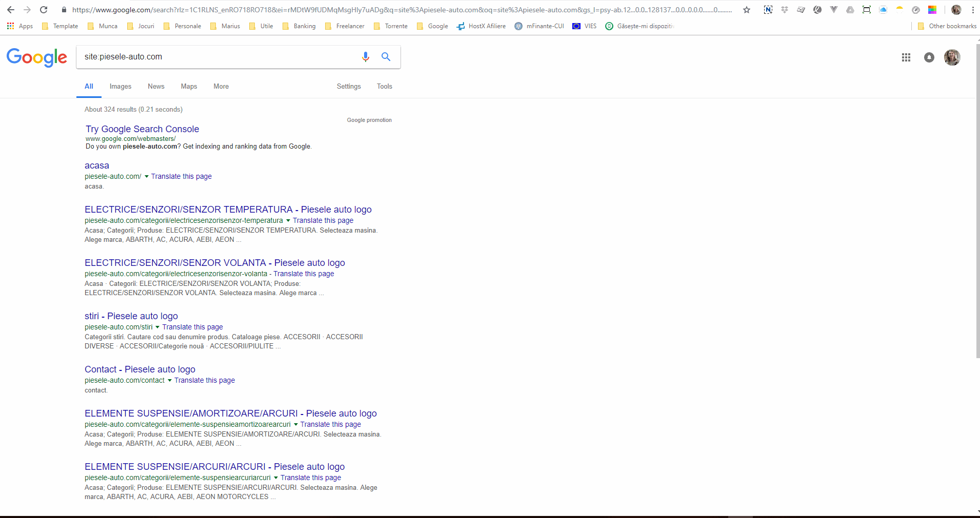Bookmark this page with the star icon

(747, 10)
